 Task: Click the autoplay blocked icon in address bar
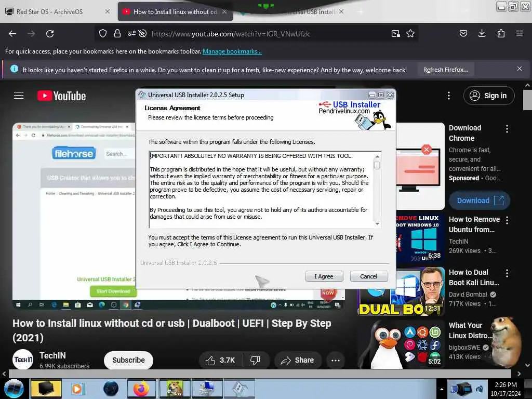(143, 34)
